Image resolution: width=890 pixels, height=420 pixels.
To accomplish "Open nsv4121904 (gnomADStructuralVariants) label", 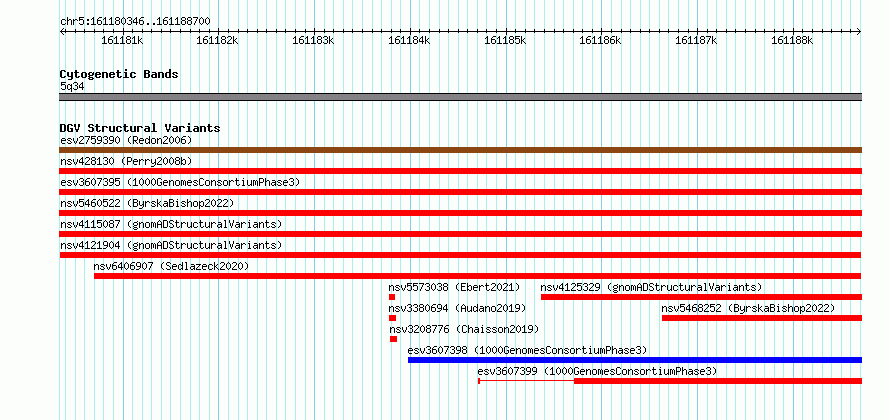I will click(171, 245).
